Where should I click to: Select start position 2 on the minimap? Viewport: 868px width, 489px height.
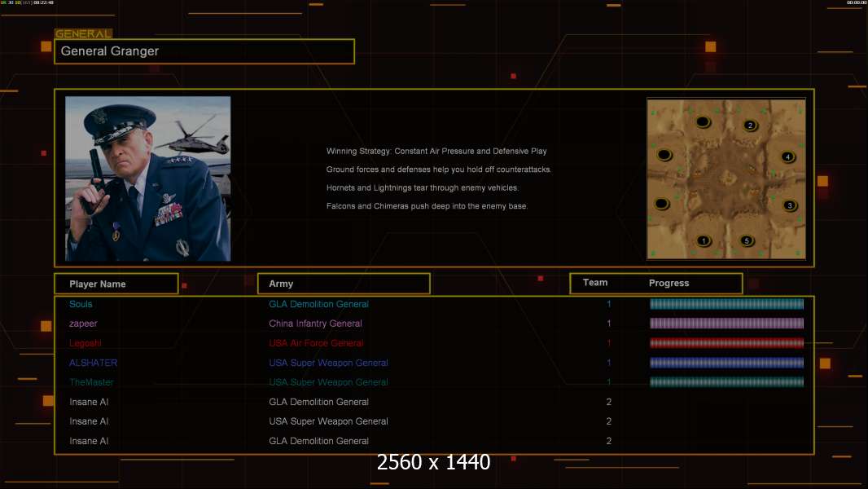point(750,126)
